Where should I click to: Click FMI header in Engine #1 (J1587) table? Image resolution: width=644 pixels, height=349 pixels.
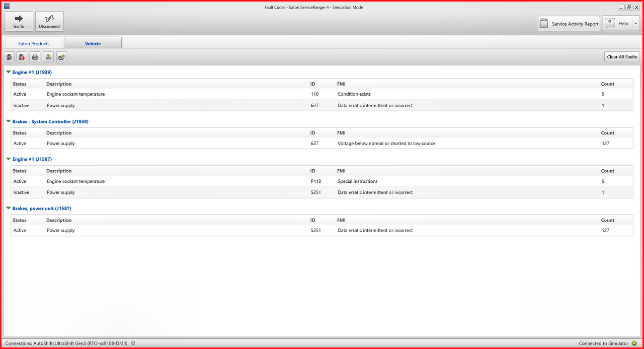pos(341,171)
